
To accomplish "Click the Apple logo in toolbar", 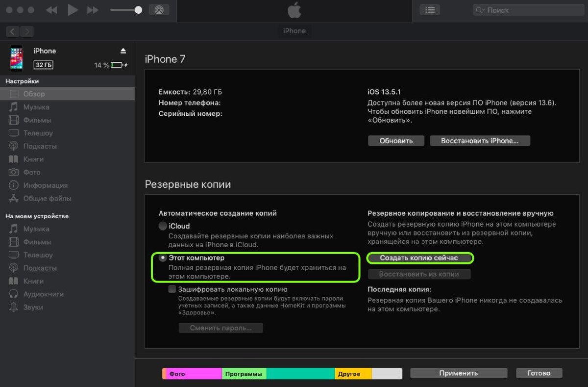I will coord(294,10).
